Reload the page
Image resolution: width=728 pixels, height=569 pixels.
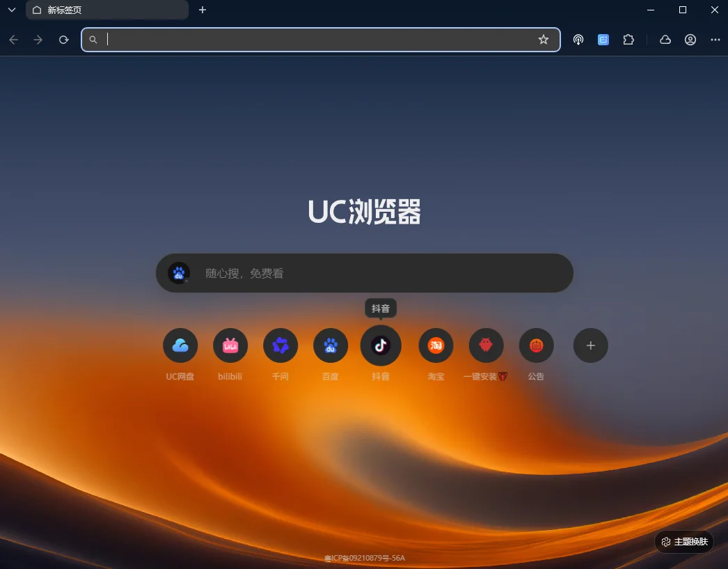(x=64, y=40)
